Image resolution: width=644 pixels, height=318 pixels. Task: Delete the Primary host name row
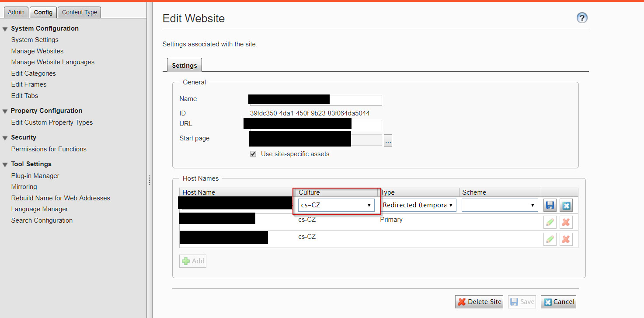click(x=566, y=222)
